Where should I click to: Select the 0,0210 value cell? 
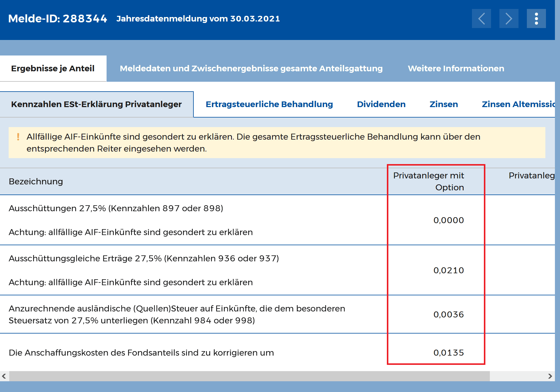click(448, 270)
